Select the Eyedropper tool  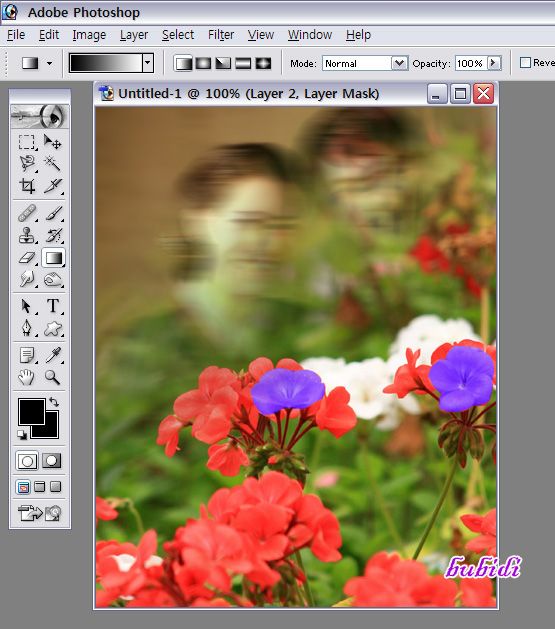[53, 355]
